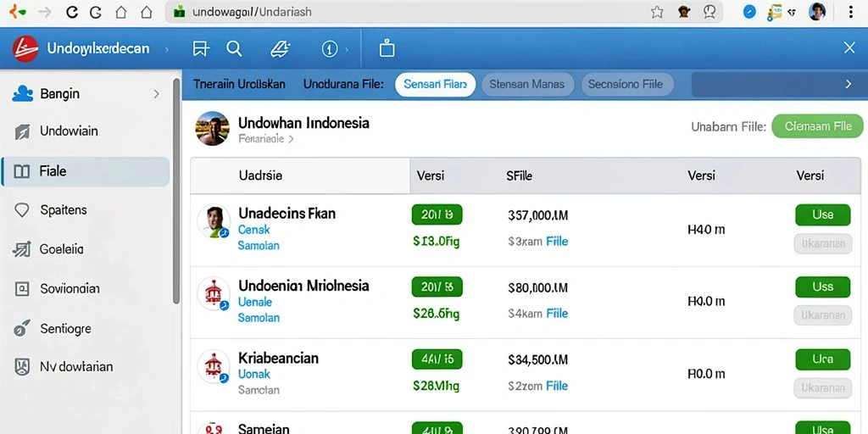Select the Sensari Fiian tab

click(x=435, y=84)
